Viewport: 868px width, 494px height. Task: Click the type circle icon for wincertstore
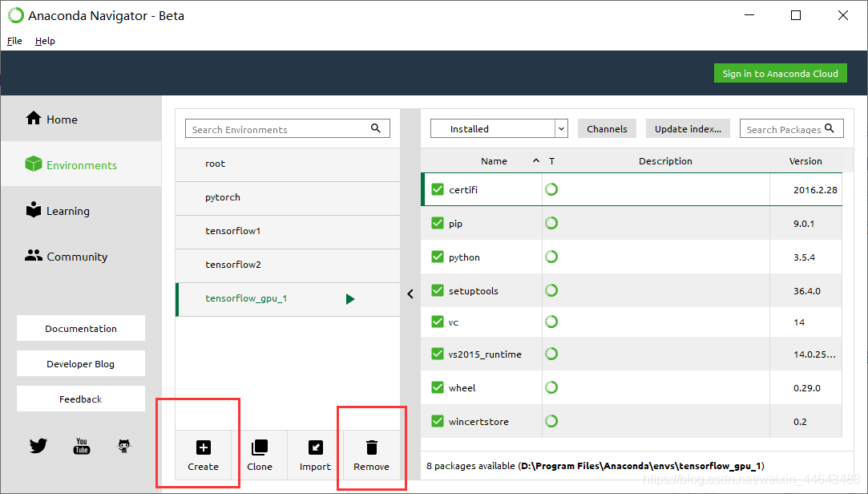click(551, 421)
